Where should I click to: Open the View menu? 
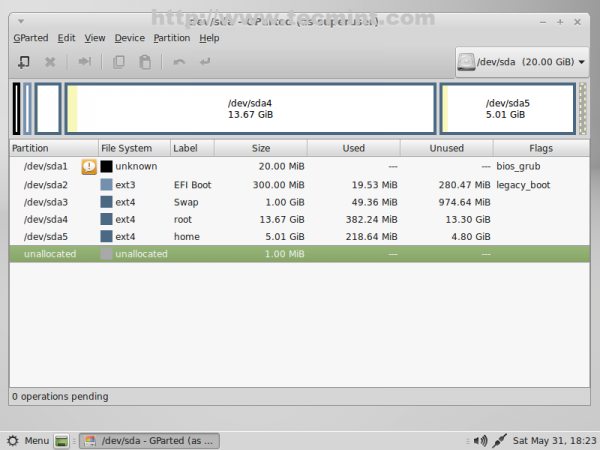[95, 38]
